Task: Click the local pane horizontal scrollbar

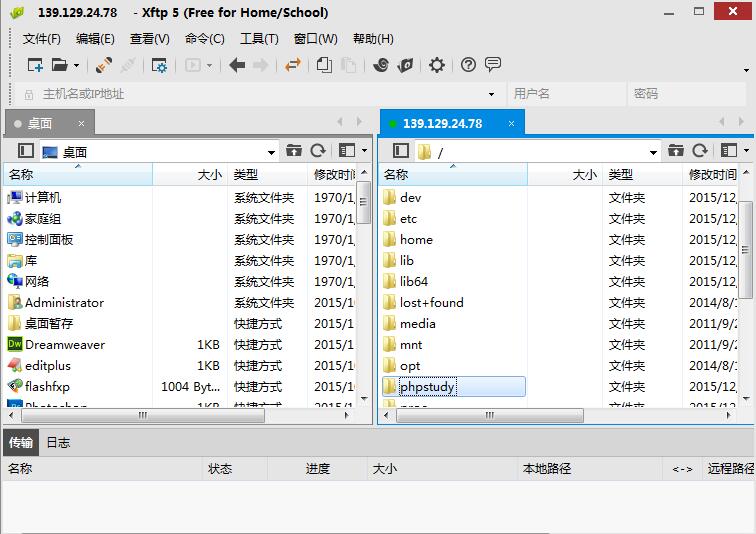Action: (143, 415)
